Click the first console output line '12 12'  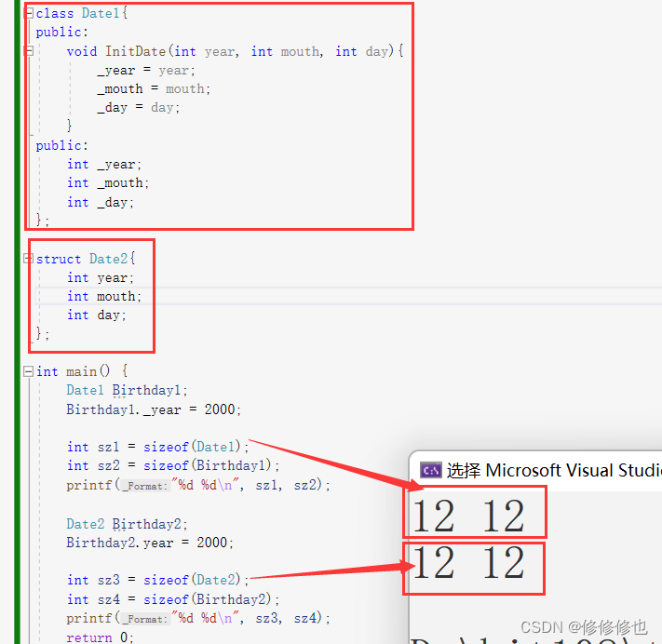click(468, 516)
